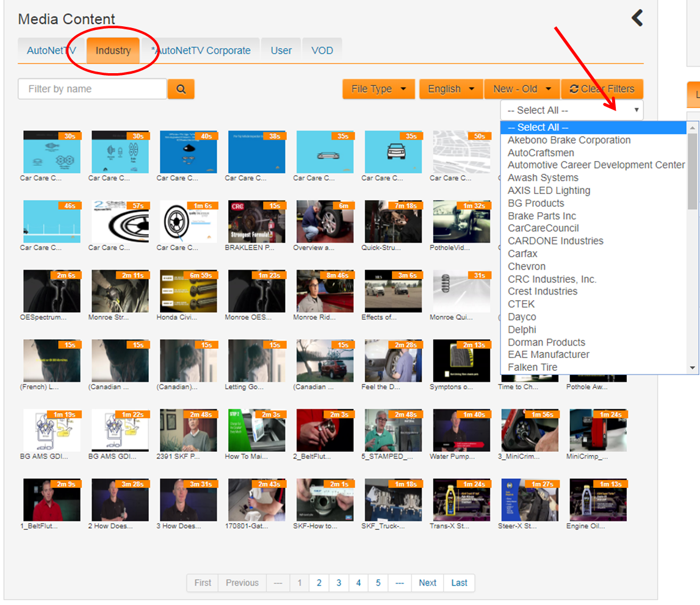Click the dropdown list scroll down arrow
The width and height of the screenshot is (700, 605).
(693, 368)
